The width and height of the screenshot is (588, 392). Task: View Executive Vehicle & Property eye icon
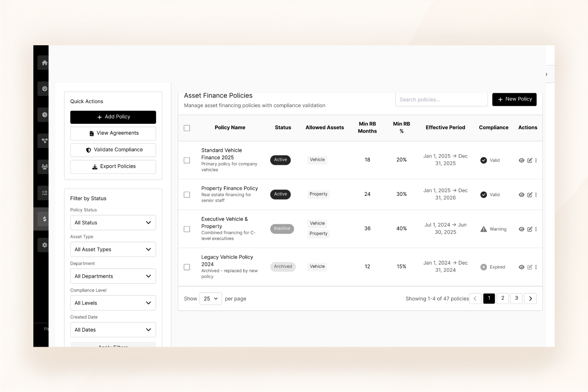coord(521,229)
